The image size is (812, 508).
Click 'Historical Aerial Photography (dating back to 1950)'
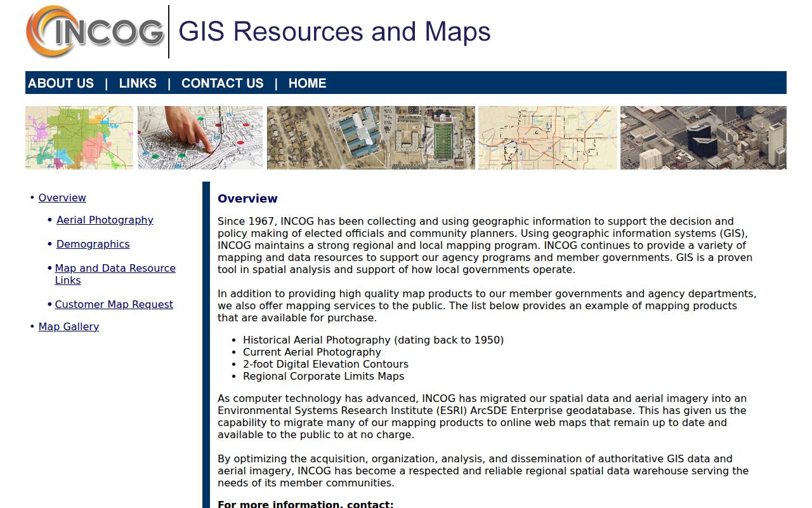373,340
